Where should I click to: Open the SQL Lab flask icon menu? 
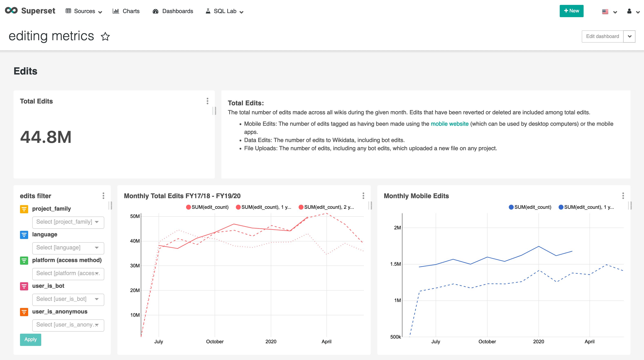tap(208, 11)
